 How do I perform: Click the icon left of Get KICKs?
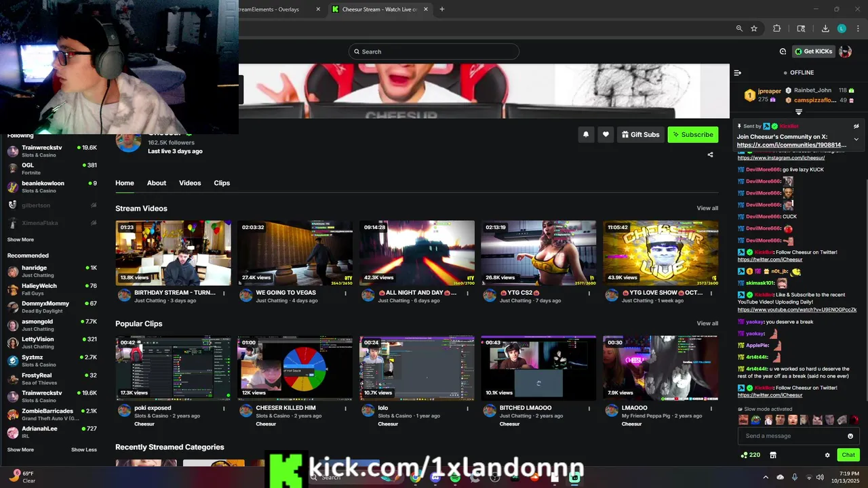pyautogui.click(x=783, y=52)
